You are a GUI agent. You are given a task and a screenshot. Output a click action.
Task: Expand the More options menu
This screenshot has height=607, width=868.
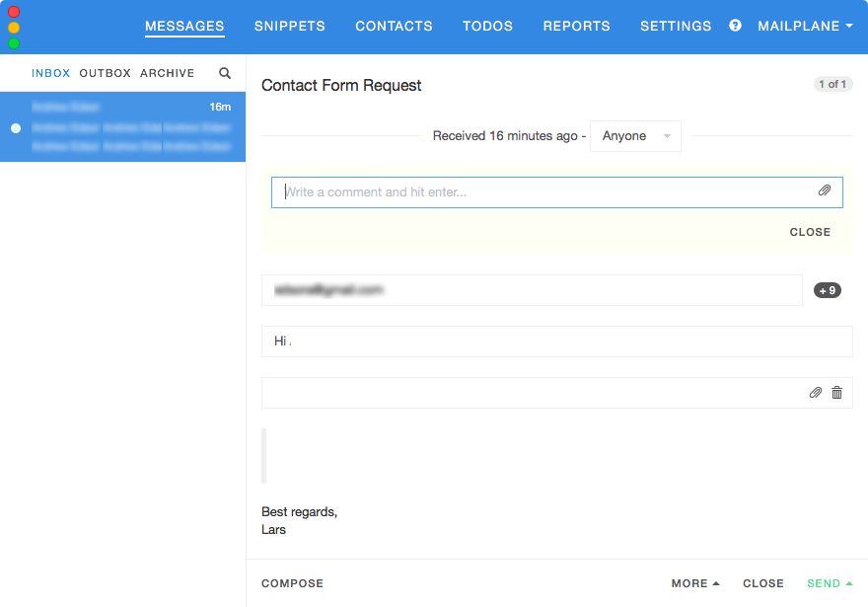pos(695,583)
